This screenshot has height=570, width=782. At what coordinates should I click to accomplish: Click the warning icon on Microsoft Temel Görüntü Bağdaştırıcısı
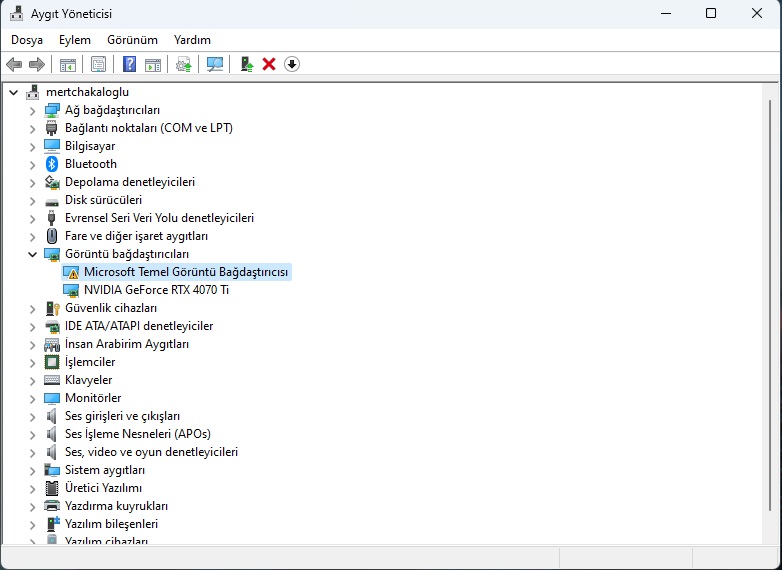coord(73,274)
